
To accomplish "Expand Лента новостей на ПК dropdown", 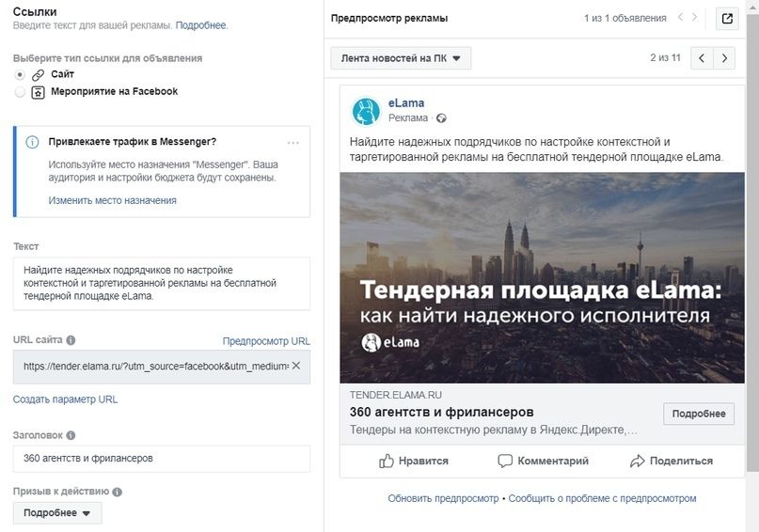I will pyautogui.click(x=401, y=58).
